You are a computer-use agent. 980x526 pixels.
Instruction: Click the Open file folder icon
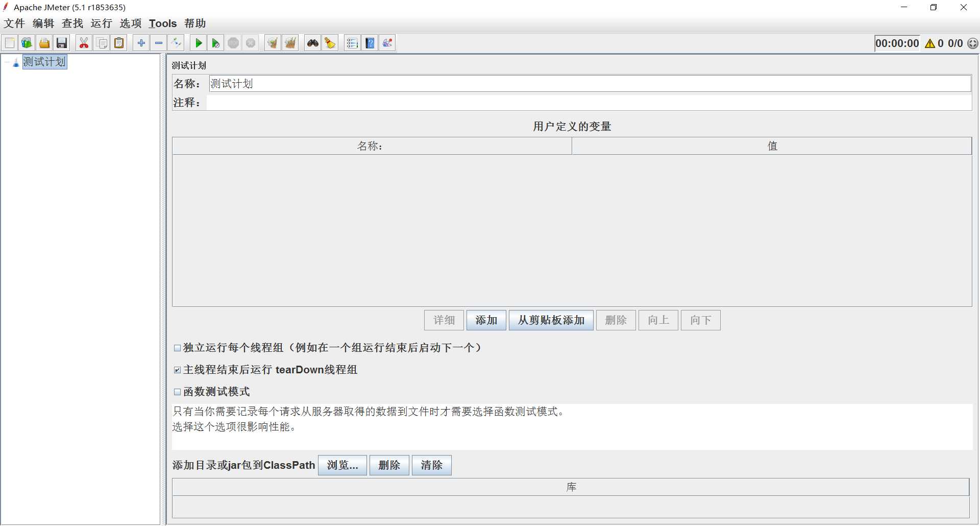click(44, 43)
